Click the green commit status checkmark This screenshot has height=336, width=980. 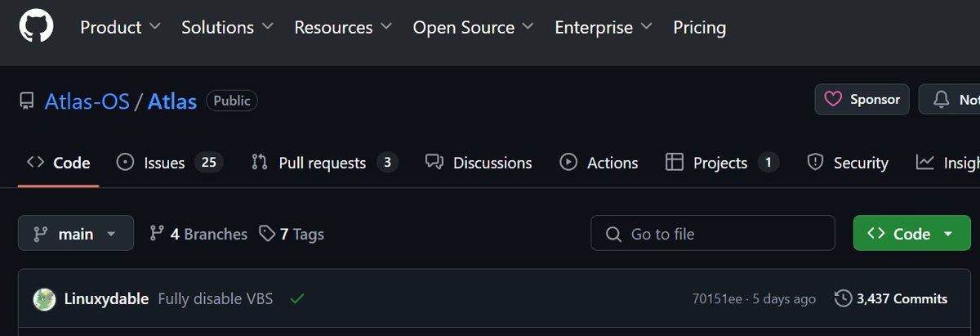[x=297, y=299]
